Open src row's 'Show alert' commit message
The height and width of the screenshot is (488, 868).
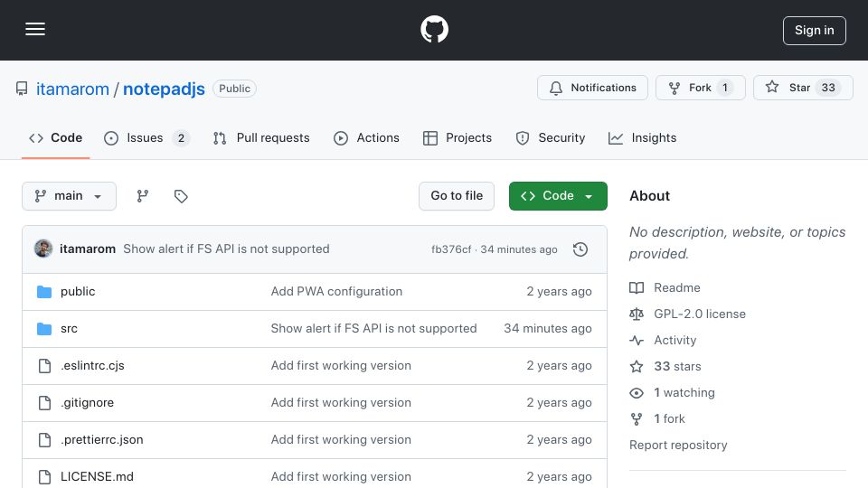pyautogui.click(x=373, y=329)
